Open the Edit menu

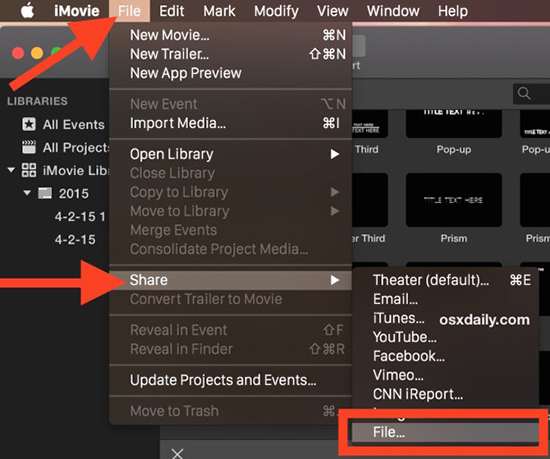pyautogui.click(x=172, y=11)
